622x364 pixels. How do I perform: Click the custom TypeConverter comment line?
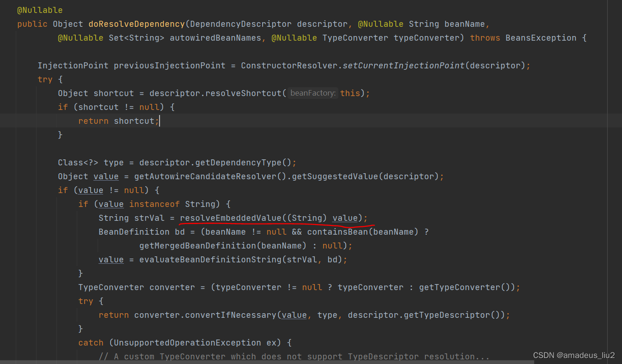[x=294, y=357]
